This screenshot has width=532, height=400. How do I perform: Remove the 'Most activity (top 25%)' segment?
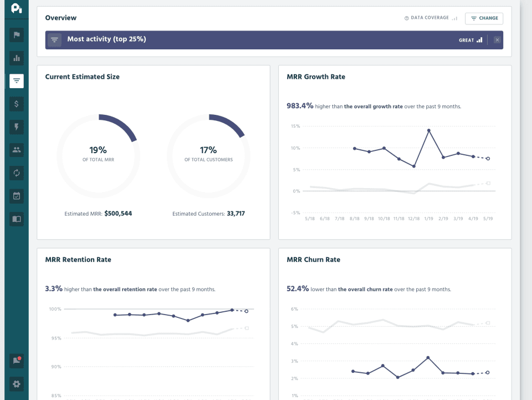click(497, 40)
